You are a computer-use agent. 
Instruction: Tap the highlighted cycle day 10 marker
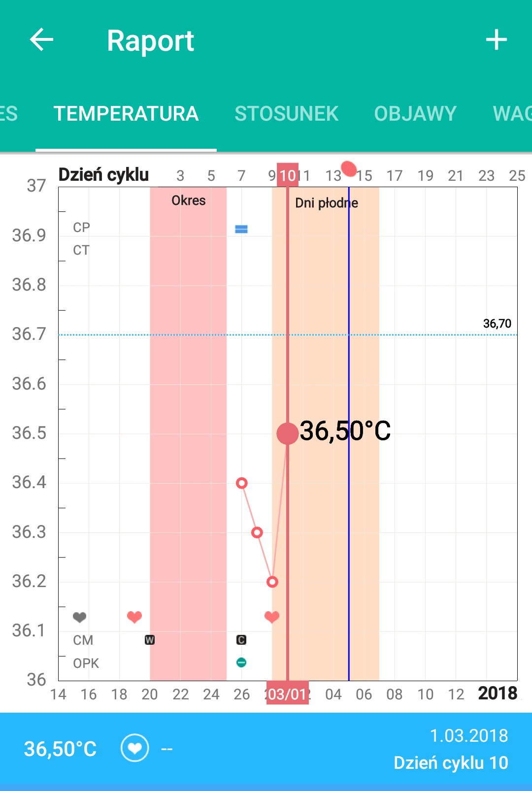pos(288,175)
